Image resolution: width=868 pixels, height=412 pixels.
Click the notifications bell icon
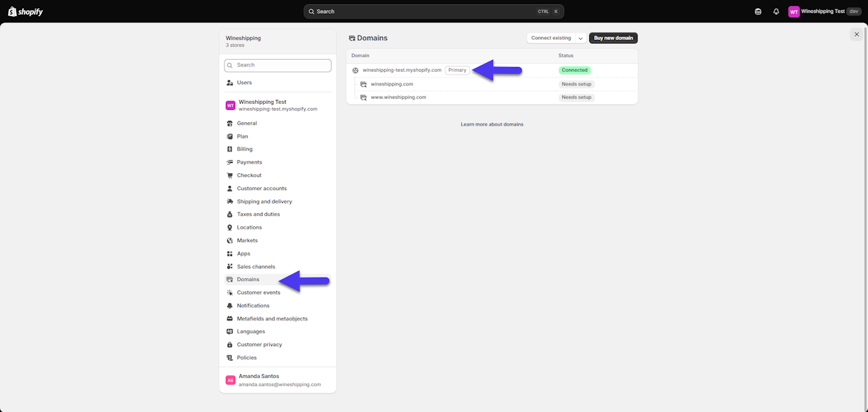point(776,12)
